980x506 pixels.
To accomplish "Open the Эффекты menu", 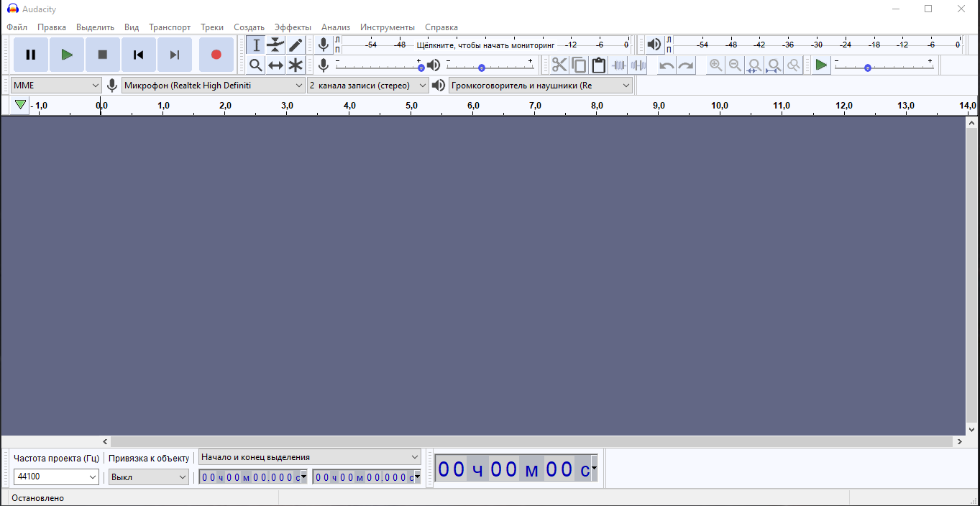I will point(293,27).
